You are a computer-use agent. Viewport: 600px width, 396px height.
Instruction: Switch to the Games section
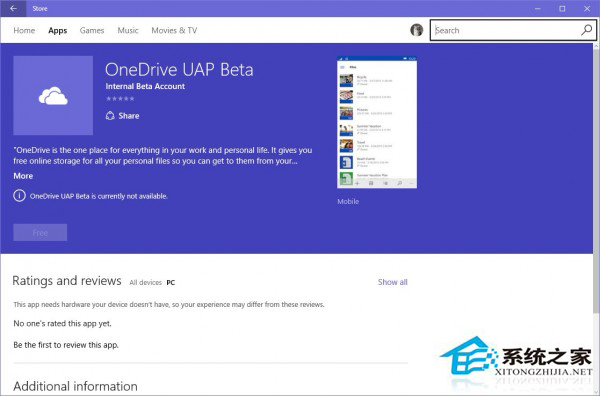[x=92, y=31]
